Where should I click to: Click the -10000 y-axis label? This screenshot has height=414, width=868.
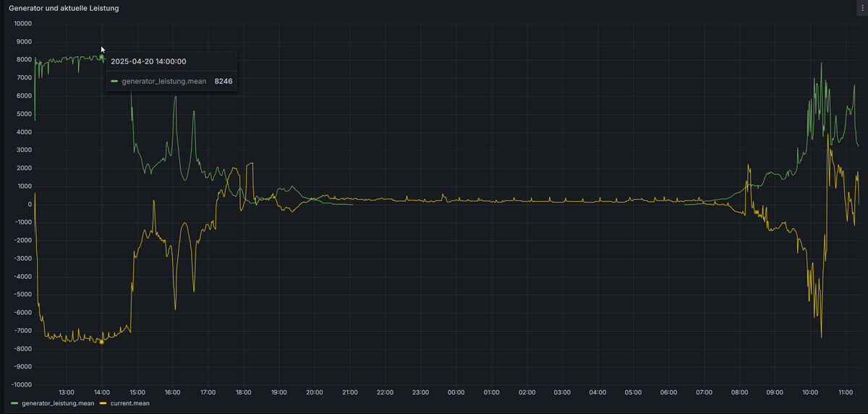click(x=22, y=385)
